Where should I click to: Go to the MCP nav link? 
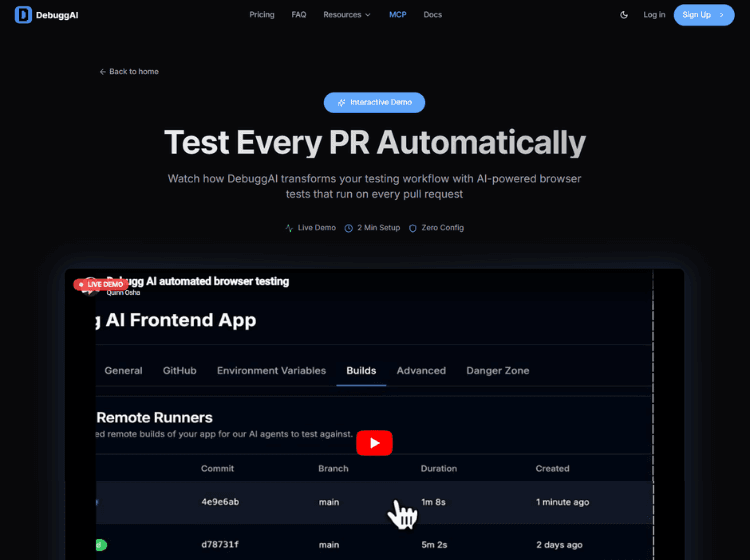coord(397,15)
